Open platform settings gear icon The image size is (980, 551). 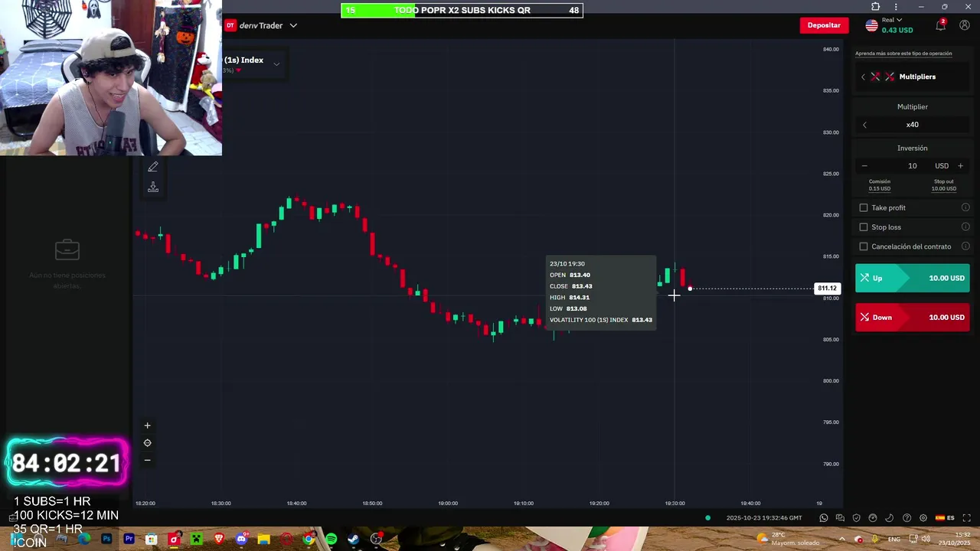coord(923,518)
